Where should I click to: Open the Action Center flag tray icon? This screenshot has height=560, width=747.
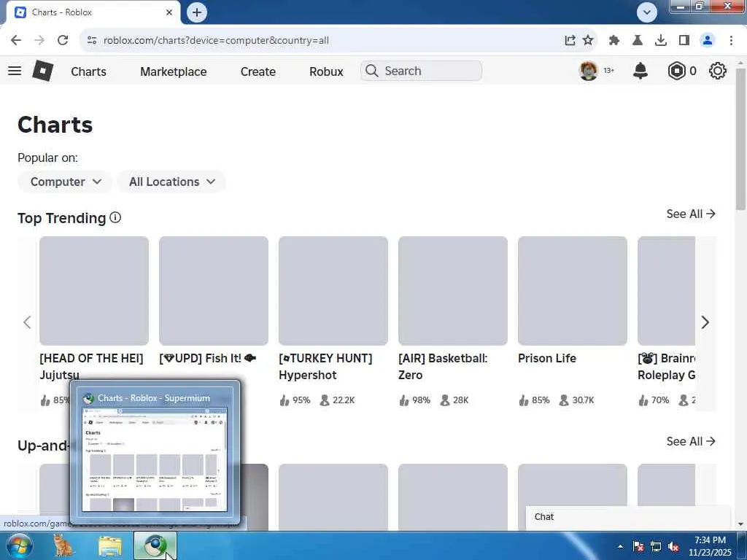point(638,547)
